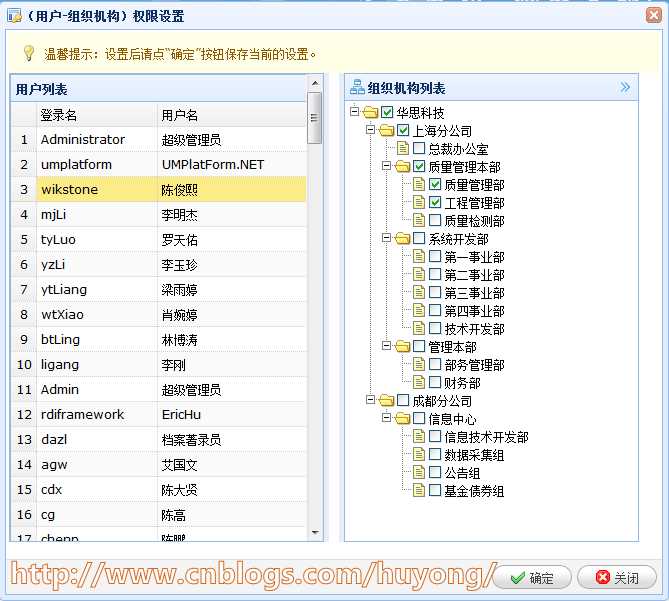The height and width of the screenshot is (601, 669).
Task: Click the folder icon of 上海分公司
Action: [x=387, y=131]
